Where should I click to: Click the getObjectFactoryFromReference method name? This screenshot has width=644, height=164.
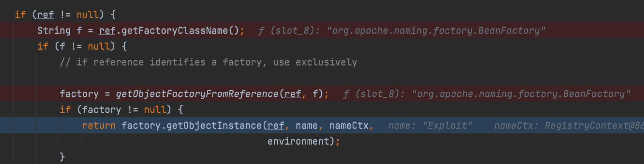click(x=197, y=94)
